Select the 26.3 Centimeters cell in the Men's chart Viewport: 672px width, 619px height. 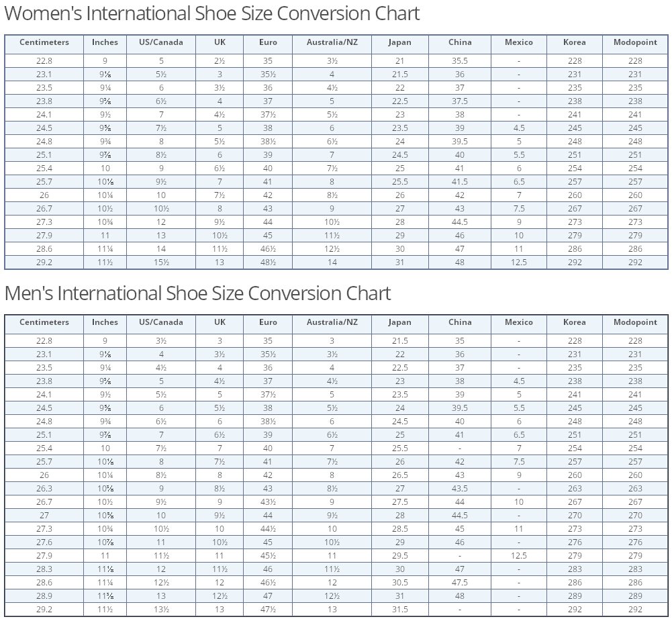pos(44,489)
